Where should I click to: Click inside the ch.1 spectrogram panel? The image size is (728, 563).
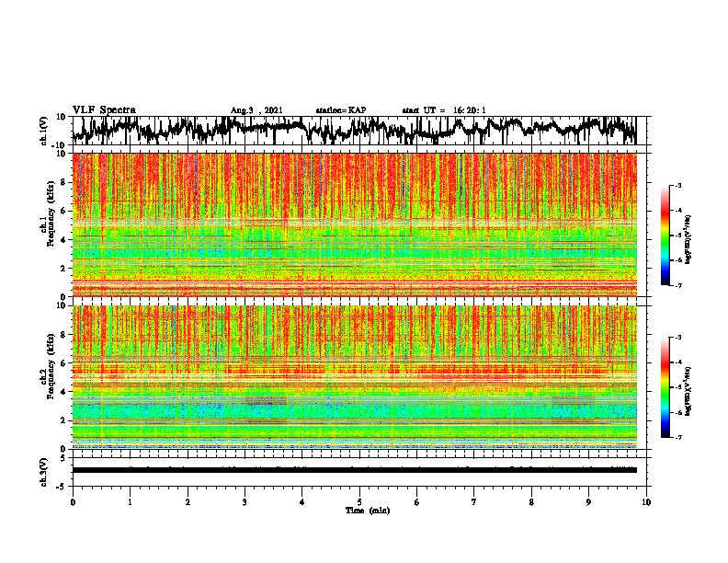[x=355, y=224]
